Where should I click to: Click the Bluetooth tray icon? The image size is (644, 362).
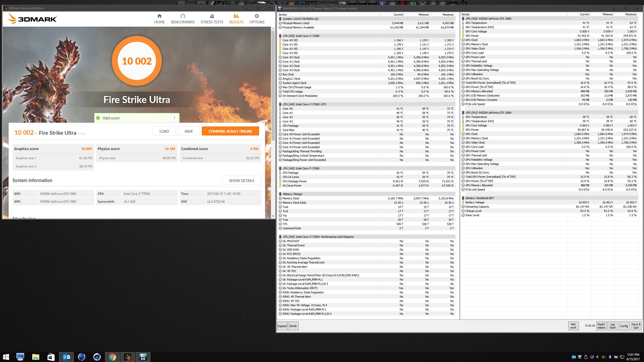(x=610, y=357)
